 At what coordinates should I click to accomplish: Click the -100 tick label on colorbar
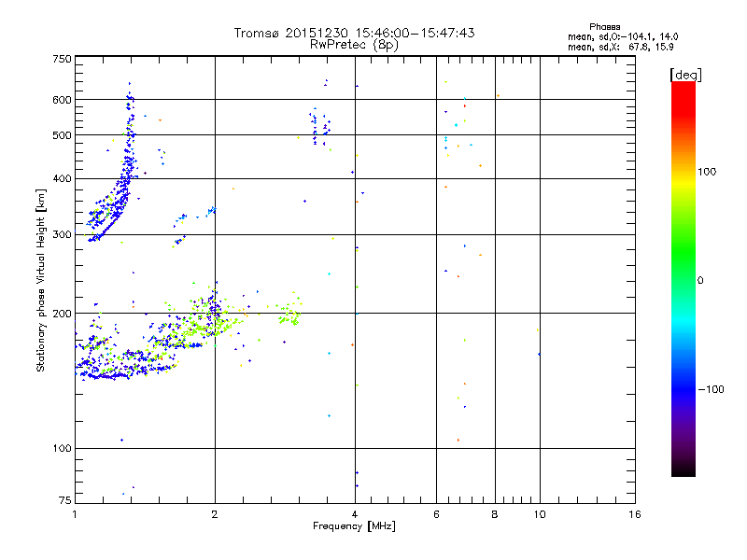(713, 389)
